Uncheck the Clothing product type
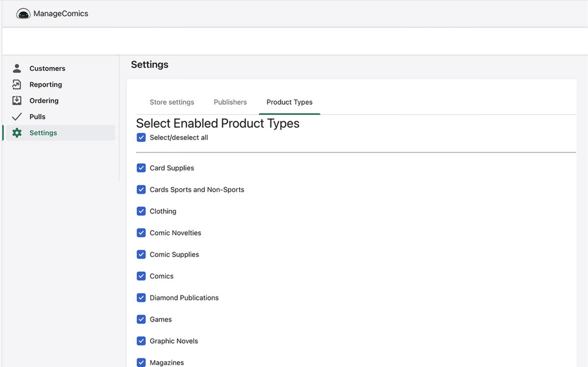Image resolution: width=588 pixels, height=367 pixels. click(141, 211)
